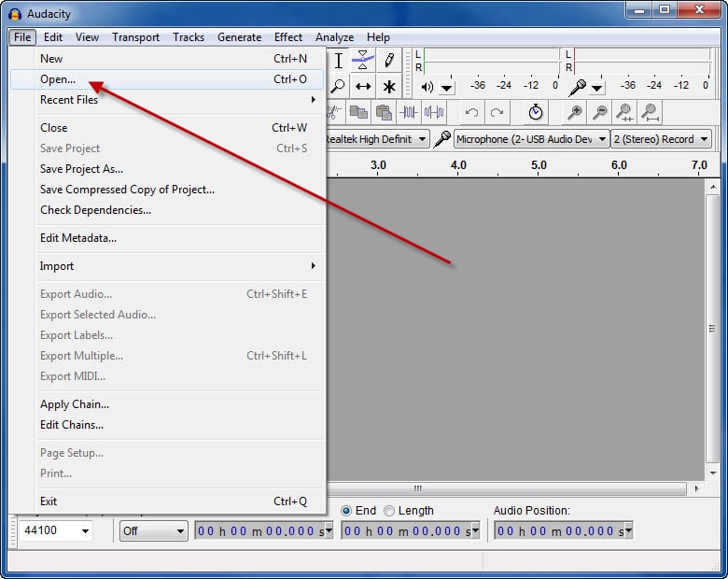Open recording meter dropdown arrow

(x=597, y=88)
